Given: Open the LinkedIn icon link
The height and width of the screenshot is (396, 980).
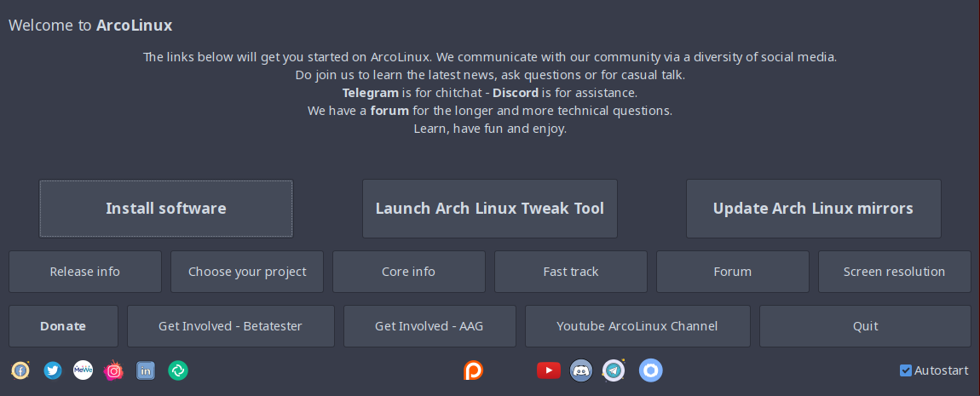Looking at the screenshot, I should [146, 370].
